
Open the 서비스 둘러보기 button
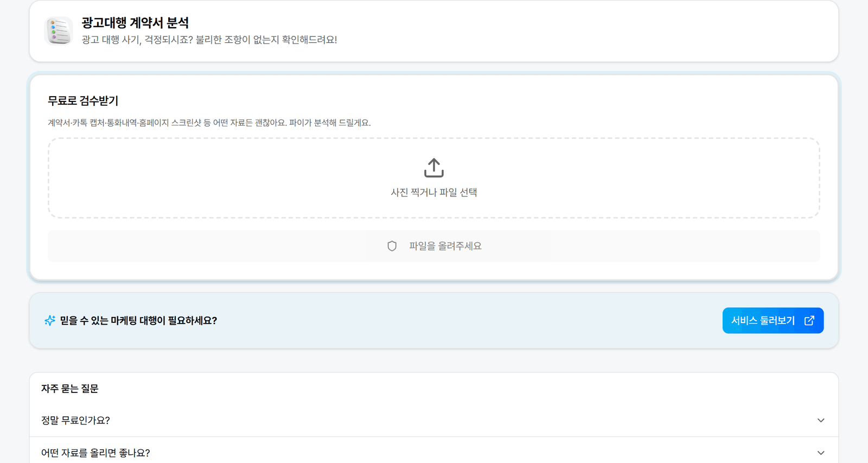[x=773, y=320]
